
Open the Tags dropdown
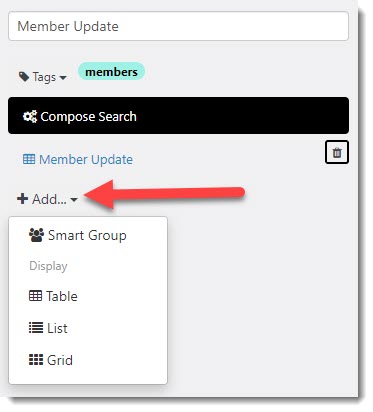tap(43, 77)
